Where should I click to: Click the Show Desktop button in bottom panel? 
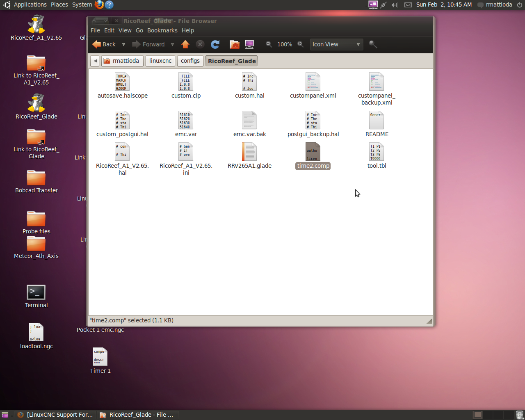point(5,415)
